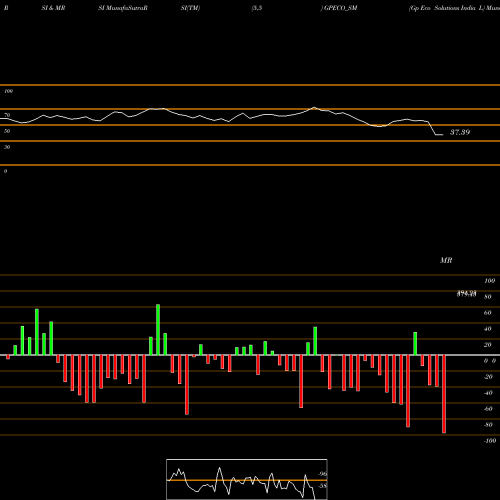Click the MR axis label -100
This screenshot has height=500, width=500.
[x=490, y=441]
